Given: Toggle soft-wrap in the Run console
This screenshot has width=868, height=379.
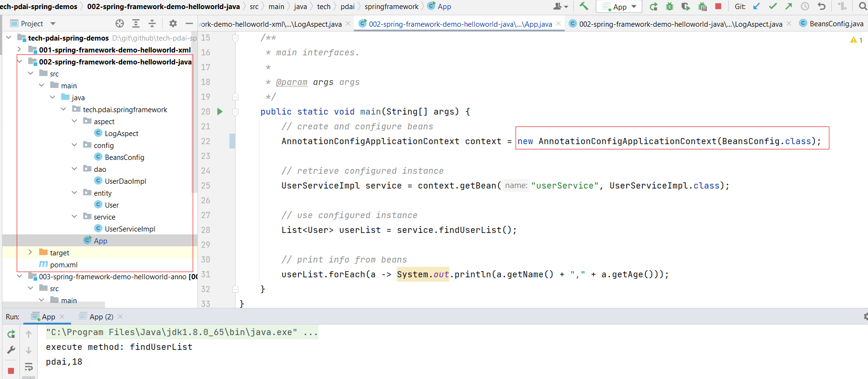Looking at the screenshot, I should (x=29, y=367).
